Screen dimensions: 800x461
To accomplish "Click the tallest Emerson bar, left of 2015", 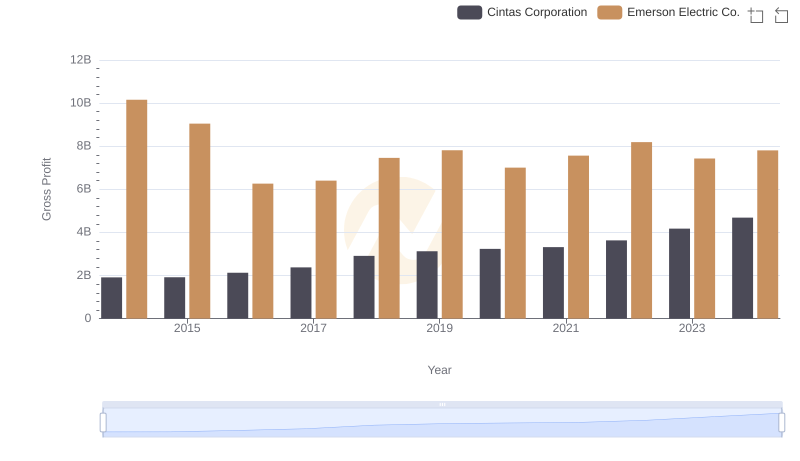I will click(137, 209).
